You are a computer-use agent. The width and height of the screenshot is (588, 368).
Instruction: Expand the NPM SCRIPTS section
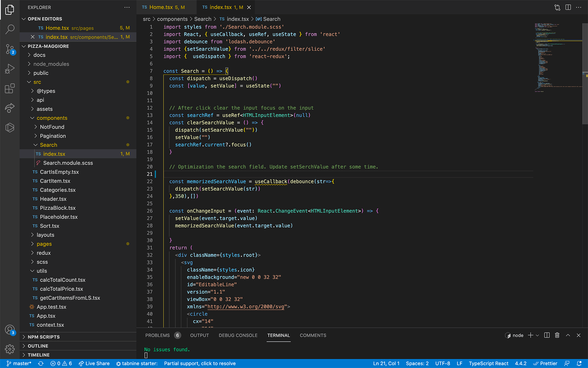(78, 337)
